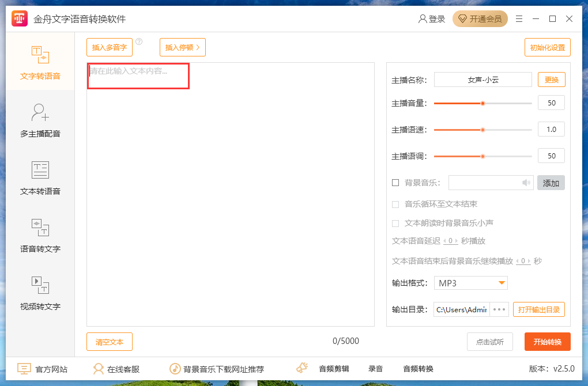Open the 输出格式 MP3 dropdown
The width and height of the screenshot is (588, 386).
pos(471,283)
